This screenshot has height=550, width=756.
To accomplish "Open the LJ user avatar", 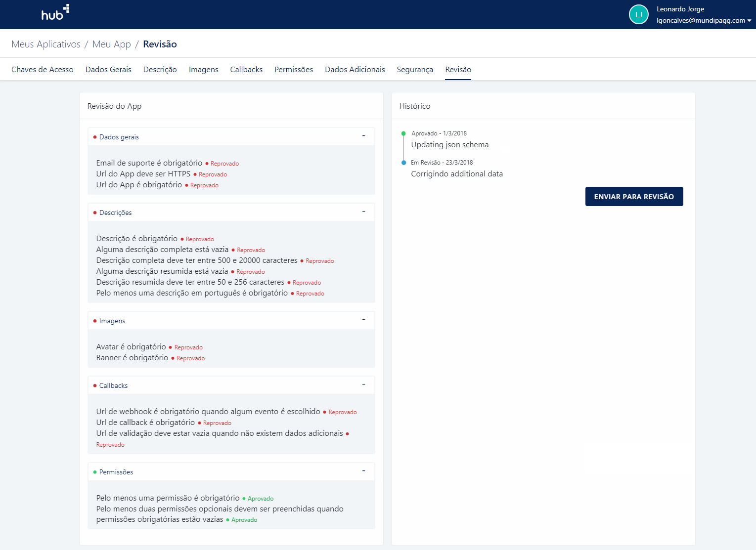I will (638, 14).
